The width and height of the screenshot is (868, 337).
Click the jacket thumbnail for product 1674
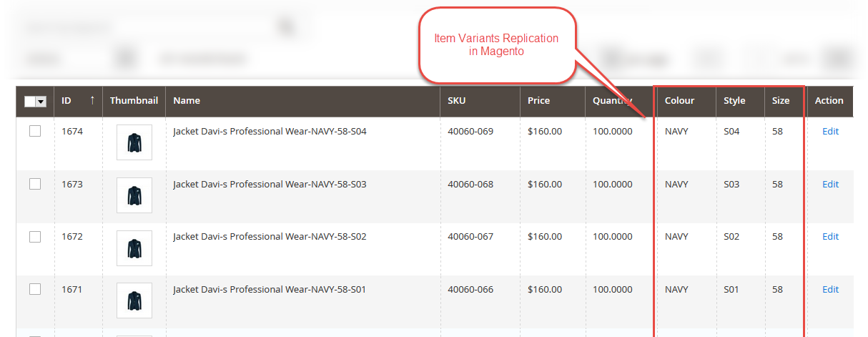[x=134, y=142]
